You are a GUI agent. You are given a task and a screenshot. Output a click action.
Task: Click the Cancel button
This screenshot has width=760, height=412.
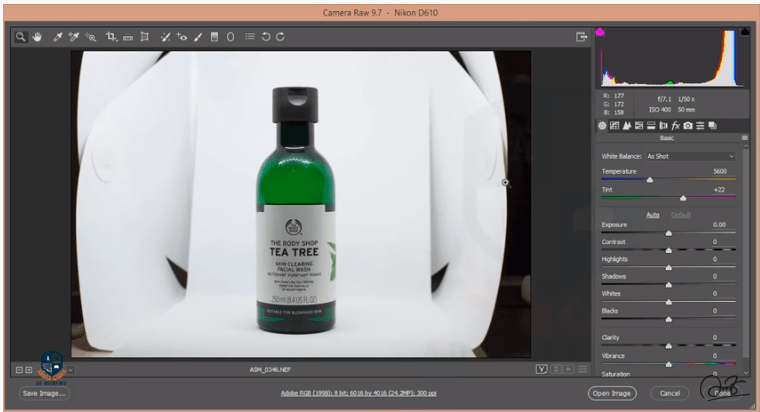tap(669, 393)
